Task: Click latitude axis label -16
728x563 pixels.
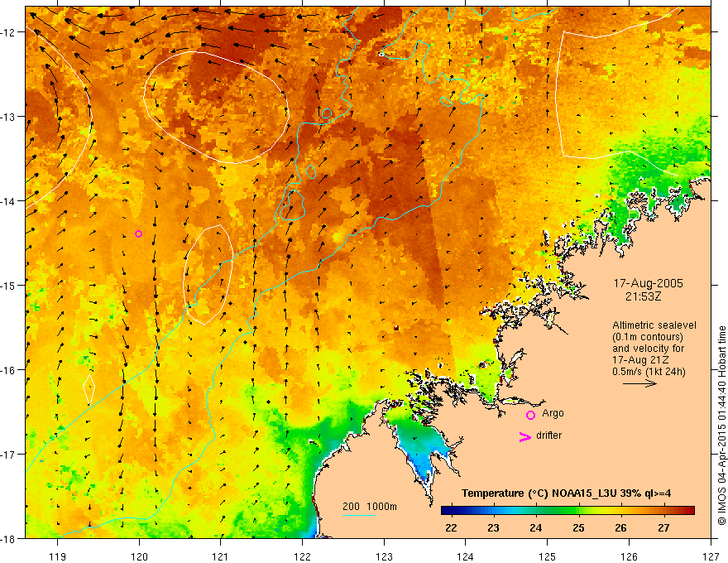Action: (x=7, y=370)
